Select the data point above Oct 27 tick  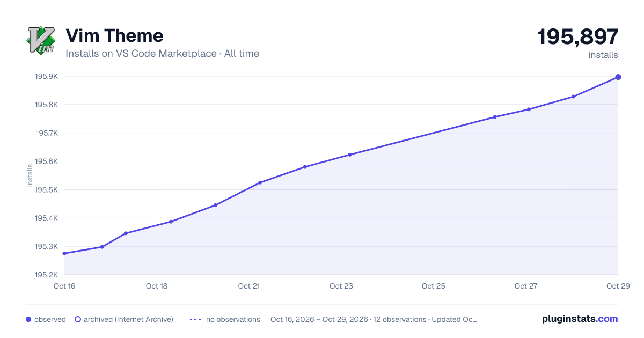(x=529, y=109)
